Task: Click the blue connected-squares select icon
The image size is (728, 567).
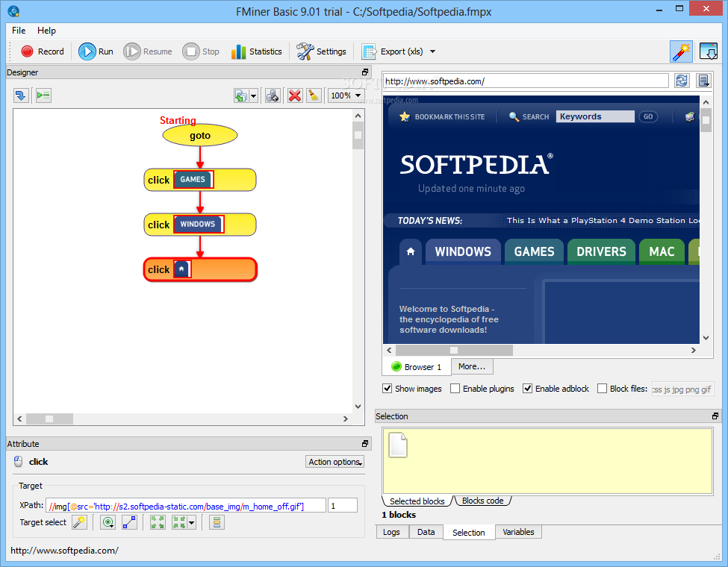Action: click(129, 522)
